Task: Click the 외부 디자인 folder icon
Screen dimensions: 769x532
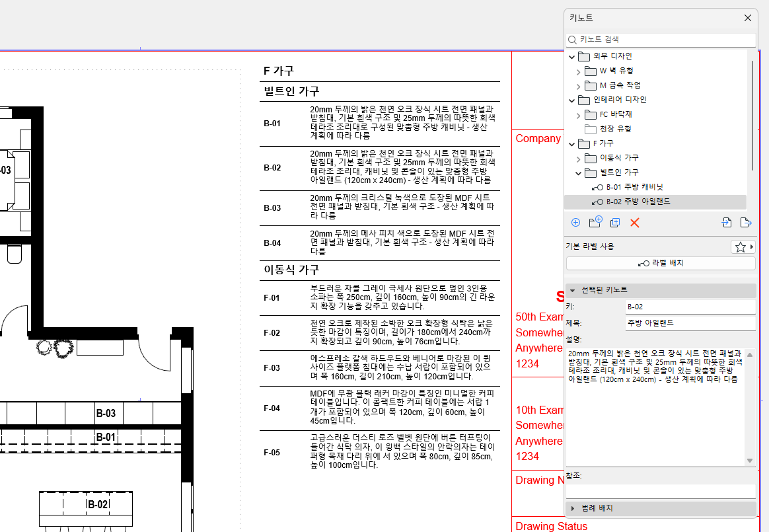Action: pos(583,56)
